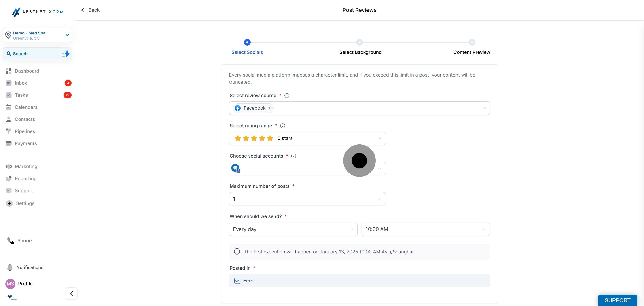Open the Notifications link
Screen dimensions: 644x306
(x=30, y=267)
